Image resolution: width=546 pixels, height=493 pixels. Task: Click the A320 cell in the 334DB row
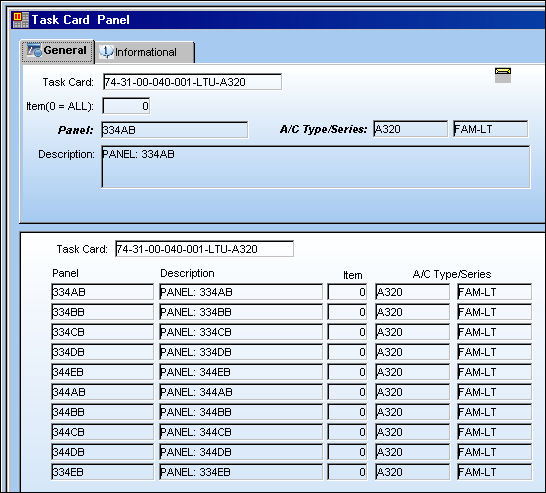pos(412,352)
